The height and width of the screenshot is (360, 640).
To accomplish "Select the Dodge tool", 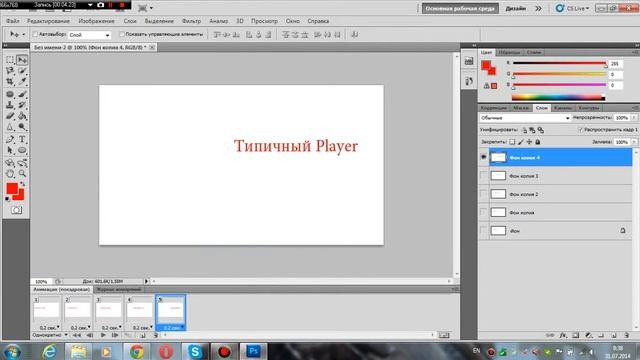I will [22, 127].
